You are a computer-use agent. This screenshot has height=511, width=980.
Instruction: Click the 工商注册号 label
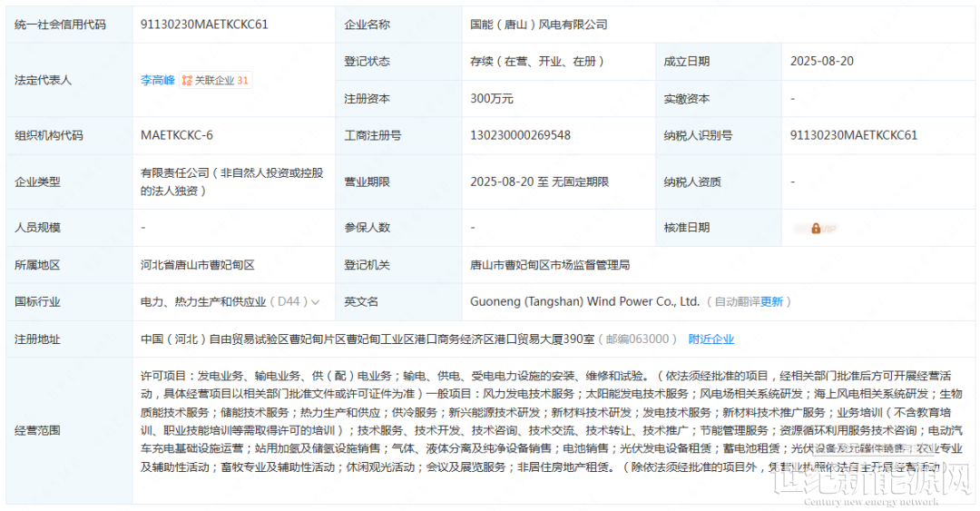tap(373, 135)
